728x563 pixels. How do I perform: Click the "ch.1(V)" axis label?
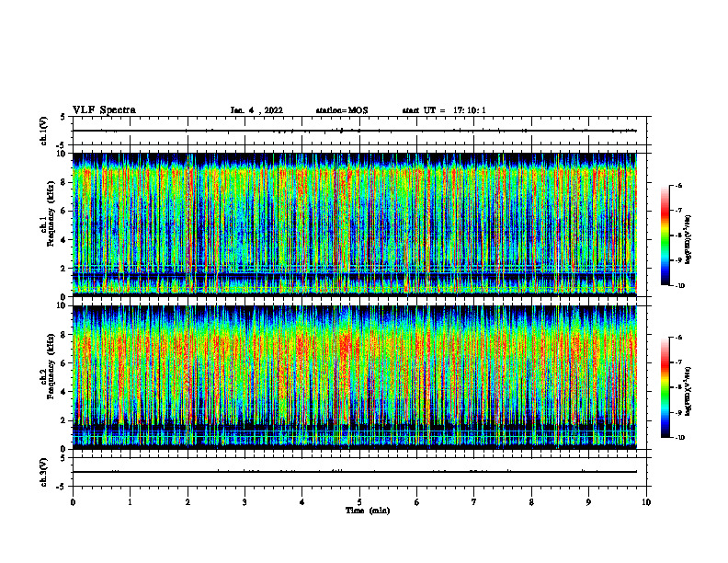point(43,131)
